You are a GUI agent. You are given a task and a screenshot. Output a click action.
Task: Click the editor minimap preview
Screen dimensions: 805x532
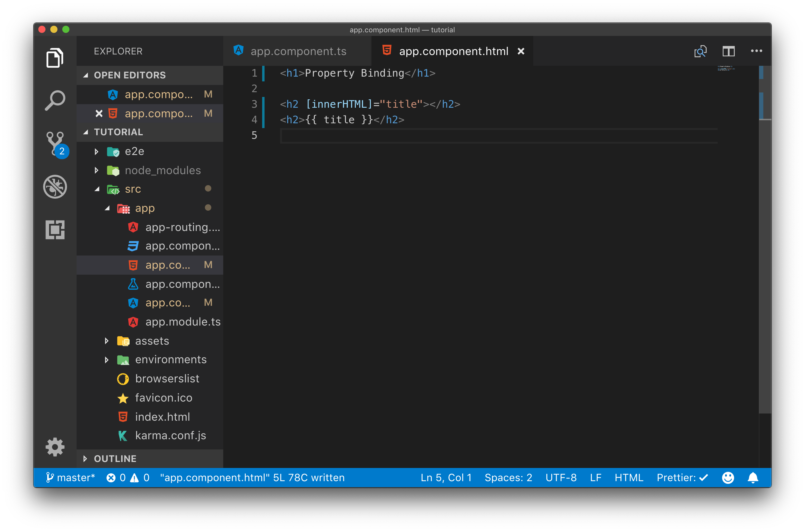click(726, 69)
